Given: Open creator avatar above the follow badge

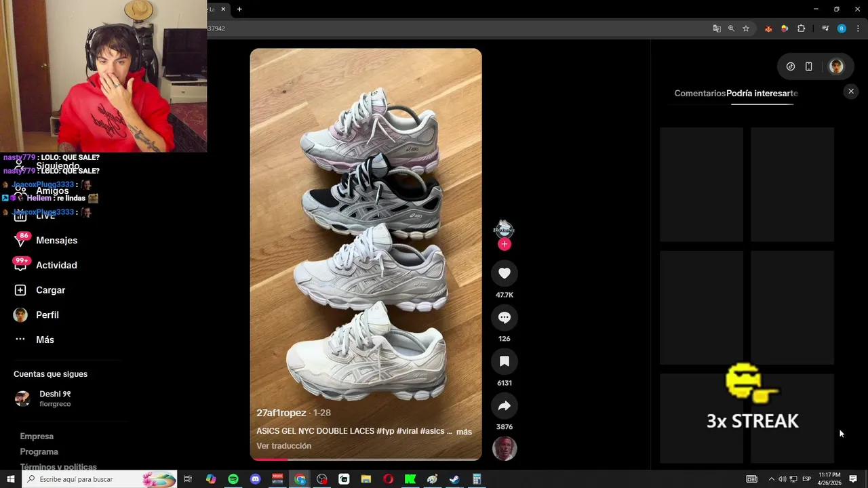Looking at the screenshot, I should click(504, 228).
